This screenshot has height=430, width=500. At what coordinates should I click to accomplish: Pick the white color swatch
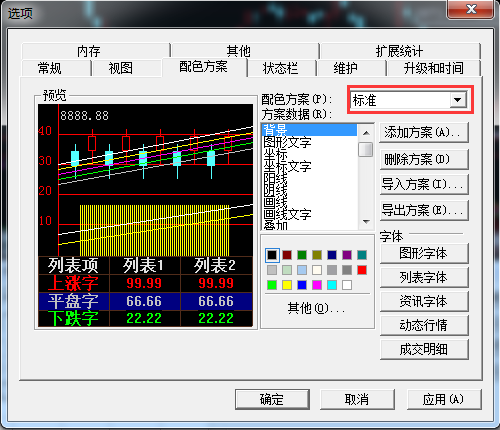click(x=347, y=285)
